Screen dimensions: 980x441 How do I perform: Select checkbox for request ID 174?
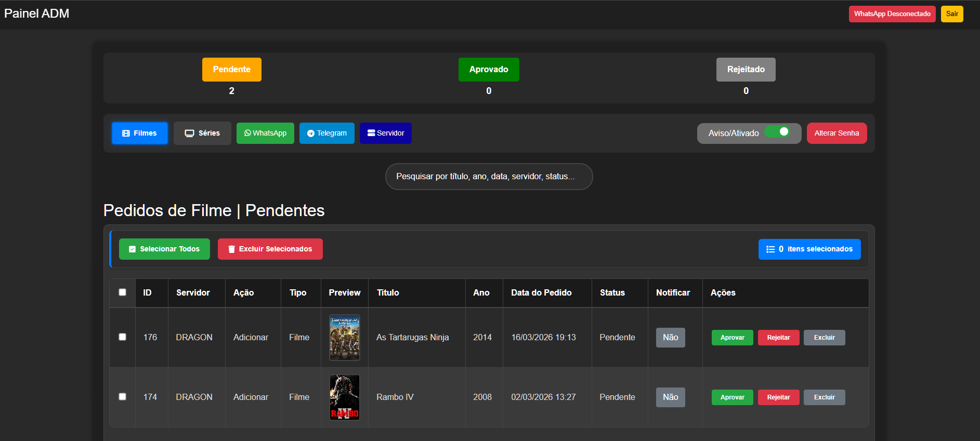point(122,396)
